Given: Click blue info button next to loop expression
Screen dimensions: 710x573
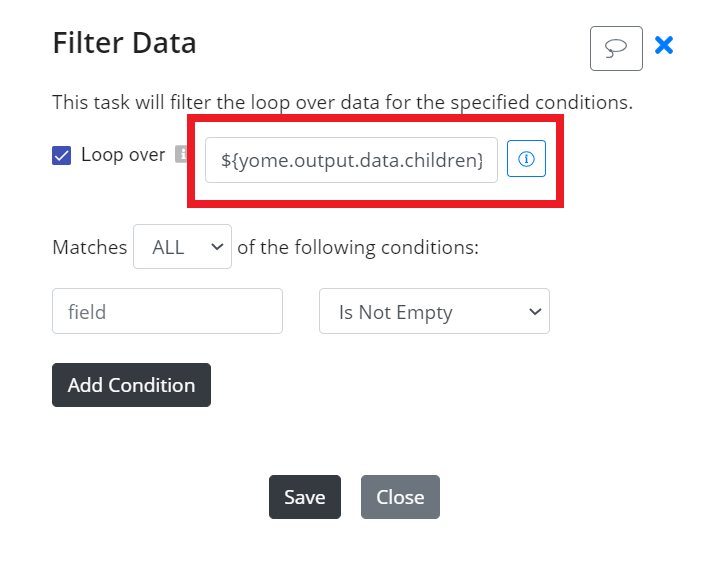Looking at the screenshot, I should tap(526, 159).
